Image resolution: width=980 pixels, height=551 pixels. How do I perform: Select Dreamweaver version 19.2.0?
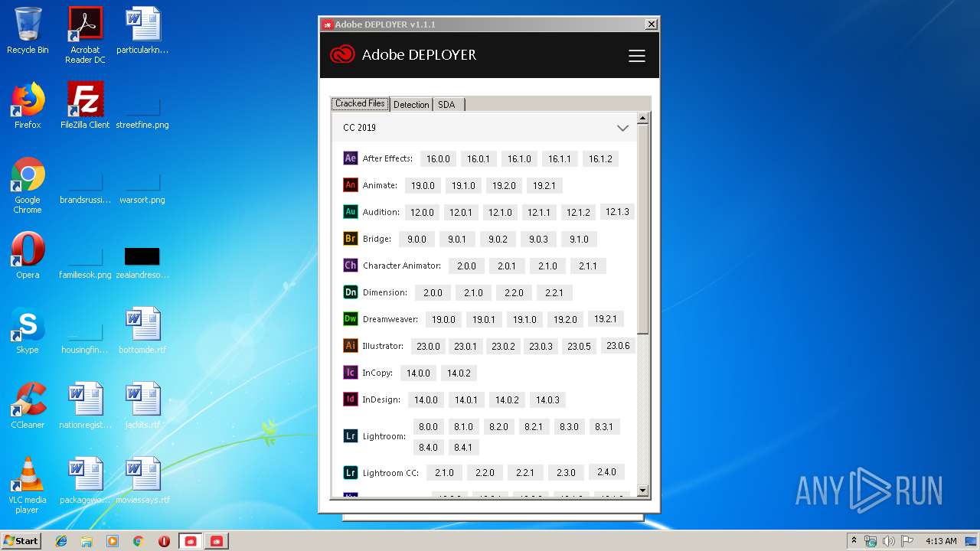(x=565, y=319)
